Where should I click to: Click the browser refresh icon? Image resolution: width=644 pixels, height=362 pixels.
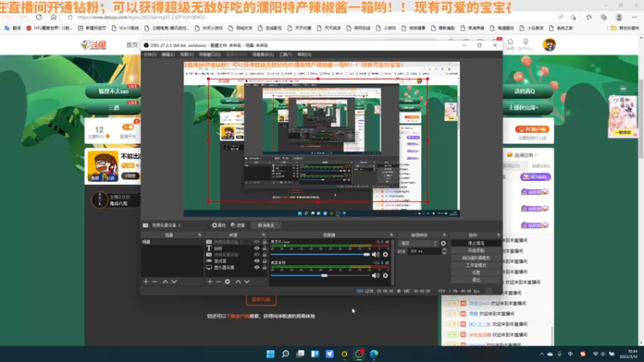tap(39, 17)
